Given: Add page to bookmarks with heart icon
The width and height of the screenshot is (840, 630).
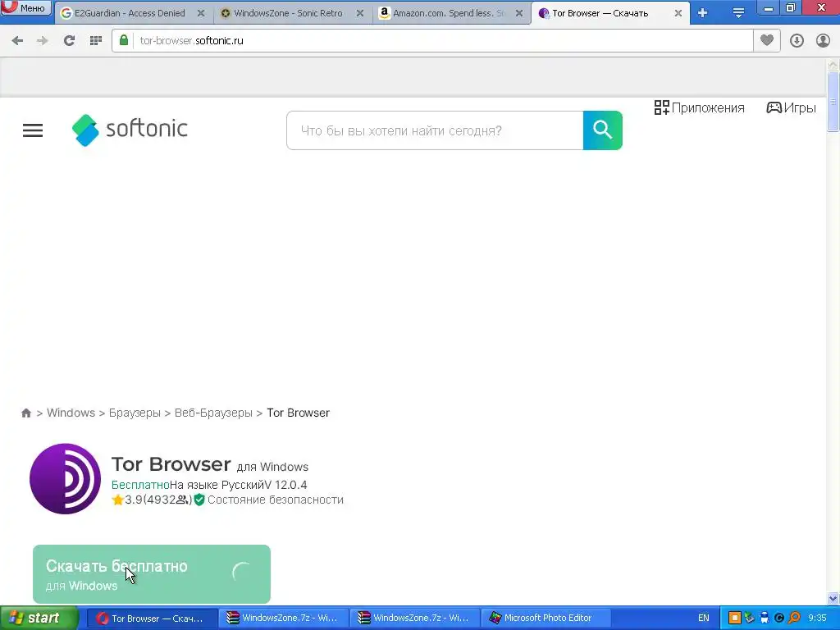Looking at the screenshot, I should pos(767,40).
